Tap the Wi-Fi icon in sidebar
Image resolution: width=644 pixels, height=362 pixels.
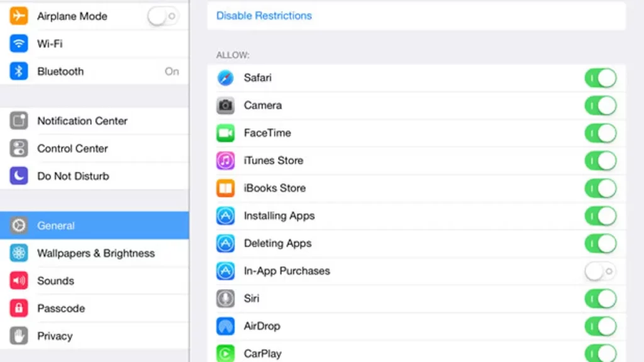(x=19, y=43)
